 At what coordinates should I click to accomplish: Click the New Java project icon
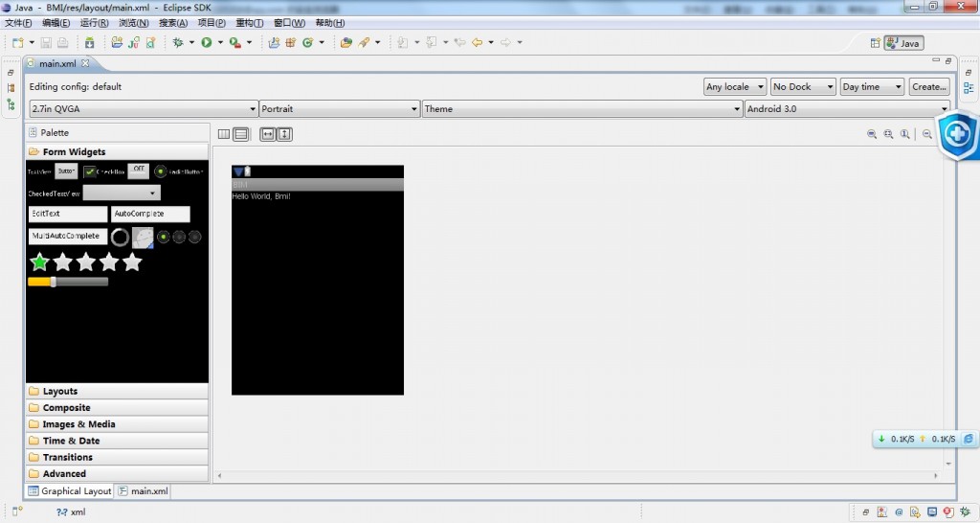tap(274, 42)
